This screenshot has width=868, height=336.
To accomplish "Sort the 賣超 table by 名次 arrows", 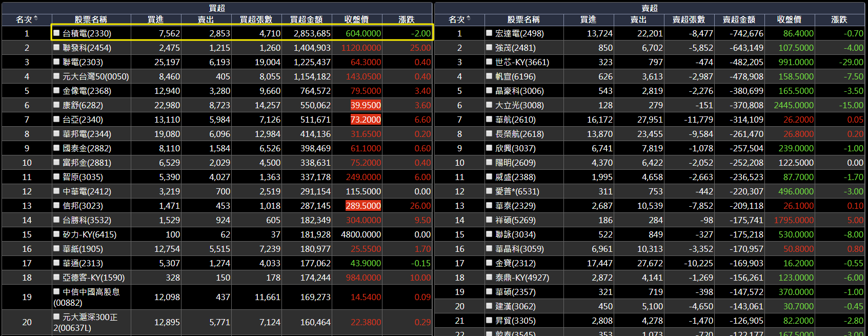I will pos(469,19).
